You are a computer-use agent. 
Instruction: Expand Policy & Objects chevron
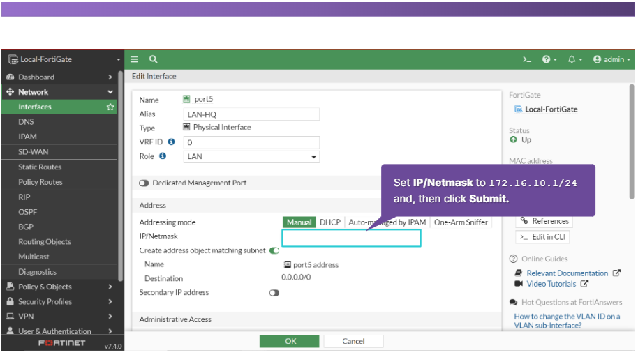(110, 287)
